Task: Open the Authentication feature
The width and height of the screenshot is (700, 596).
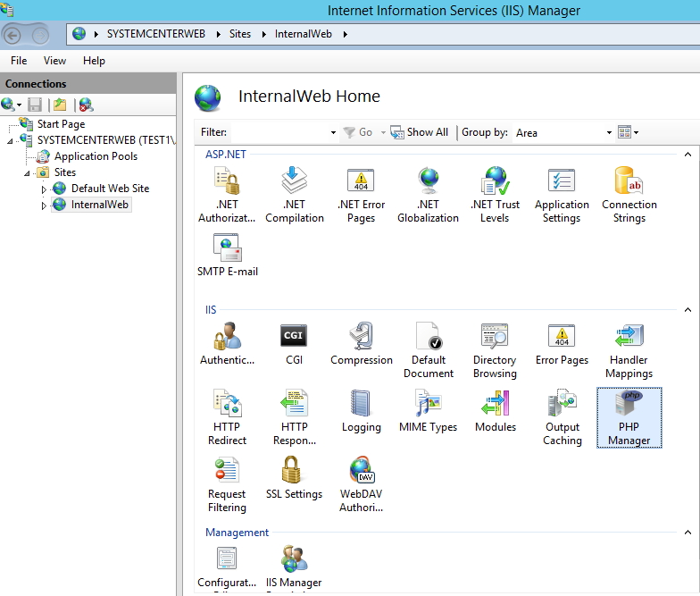Action: click(227, 343)
